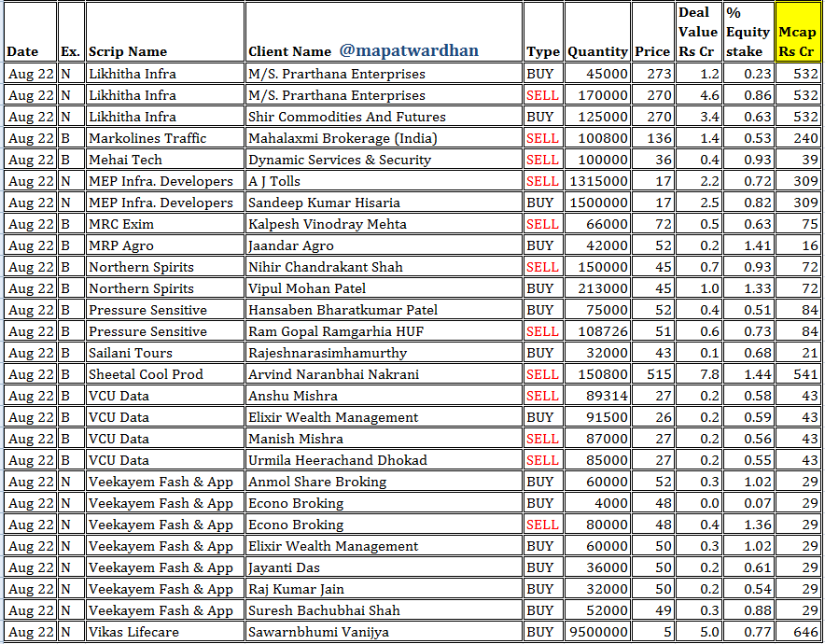Select the A J Tolls client cell
The width and height of the screenshot is (825, 644).
pyautogui.click(x=384, y=181)
